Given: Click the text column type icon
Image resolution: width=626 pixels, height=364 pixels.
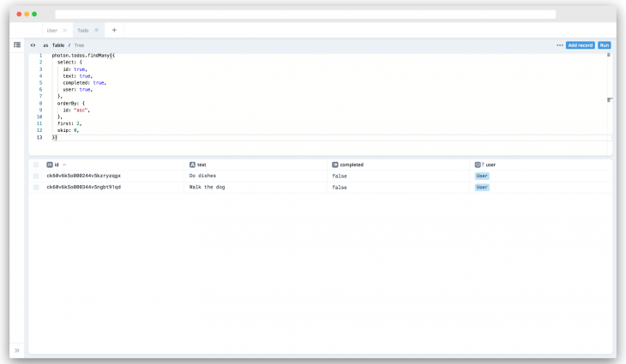Looking at the screenshot, I should (x=192, y=164).
